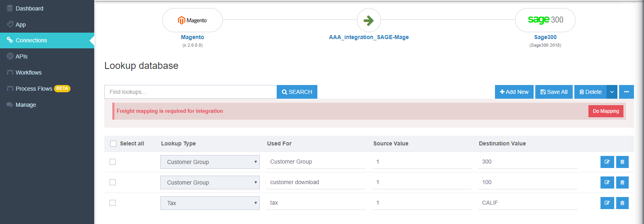The width and height of the screenshot is (644, 224).
Task: Click Source Value in tax row
Action: pos(422,203)
